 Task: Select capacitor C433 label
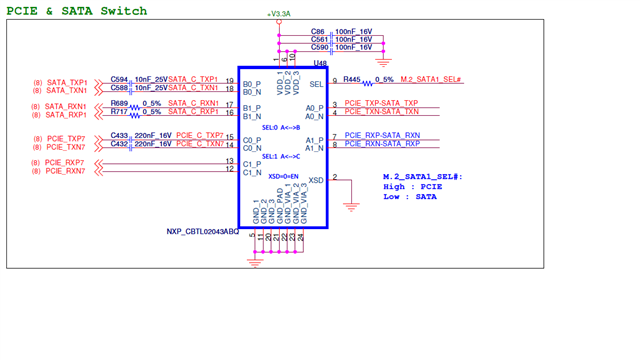pyautogui.click(x=119, y=135)
